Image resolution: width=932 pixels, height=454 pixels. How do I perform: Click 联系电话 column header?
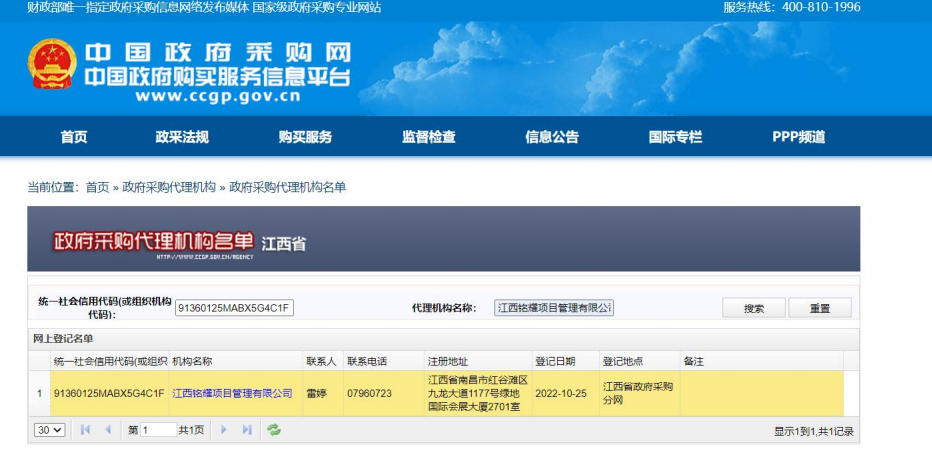coord(384,361)
